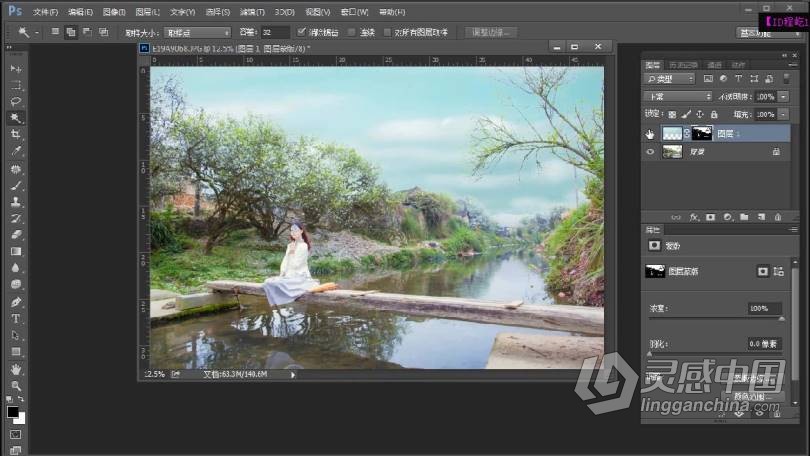Select the Rectangular Marquee tool
This screenshot has height=456, width=810.
coord(15,85)
